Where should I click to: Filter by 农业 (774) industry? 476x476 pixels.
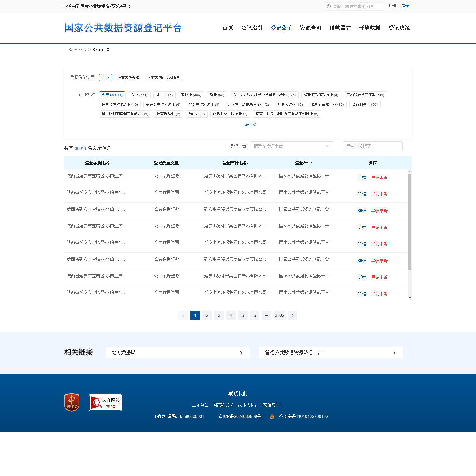pyautogui.click(x=139, y=95)
